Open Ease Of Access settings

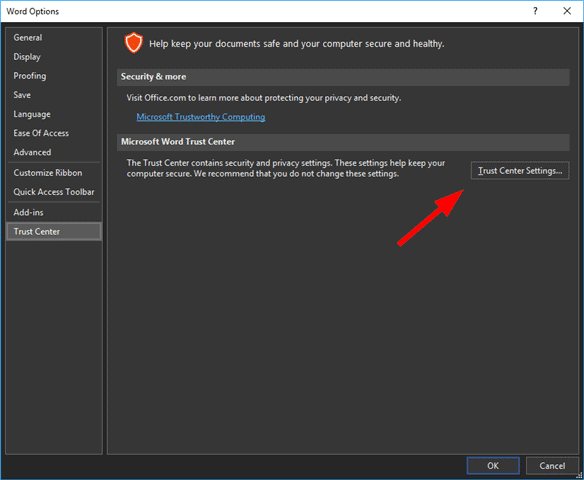54,133
